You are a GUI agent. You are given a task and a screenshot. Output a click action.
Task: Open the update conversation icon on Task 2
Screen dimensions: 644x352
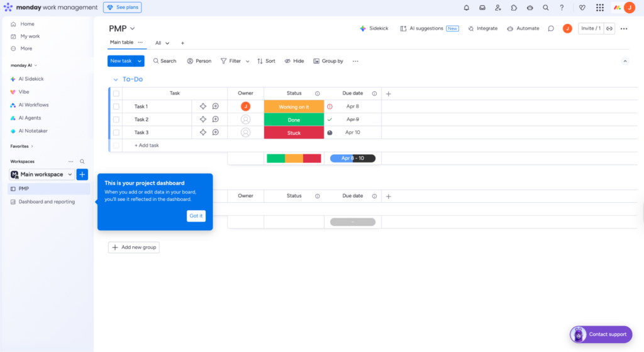coord(215,119)
